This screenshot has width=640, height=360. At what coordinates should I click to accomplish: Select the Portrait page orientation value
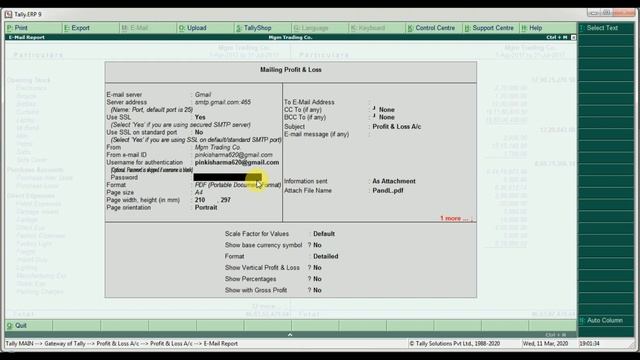tap(206, 207)
